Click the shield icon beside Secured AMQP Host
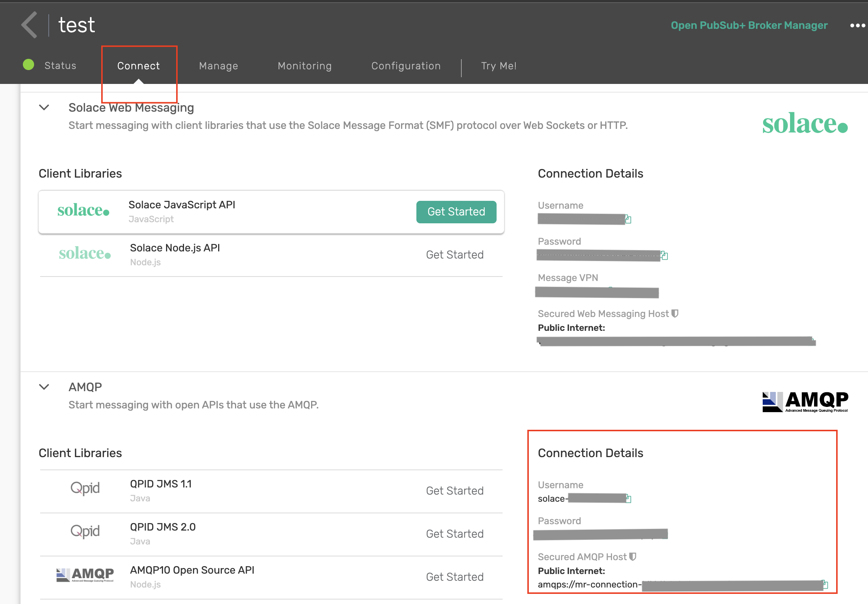Screen dimensions: 868x604 coord(633,556)
